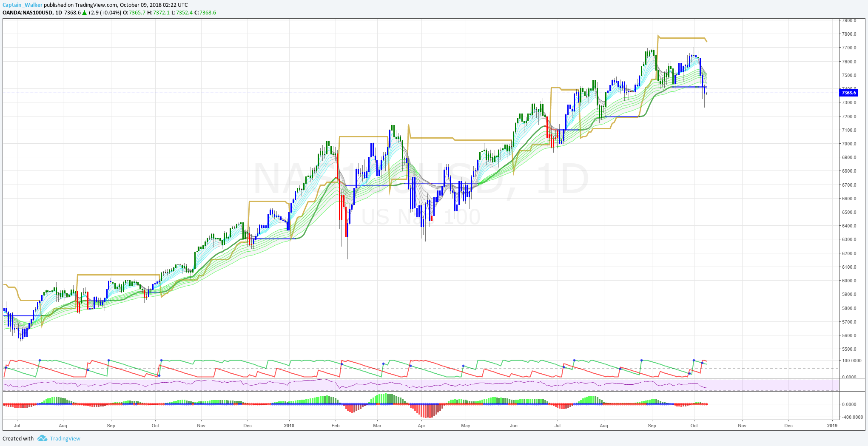Click the 100.0000 oscillator scale label
Viewport: 868px width, 446px height.
click(x=852, y=361)
